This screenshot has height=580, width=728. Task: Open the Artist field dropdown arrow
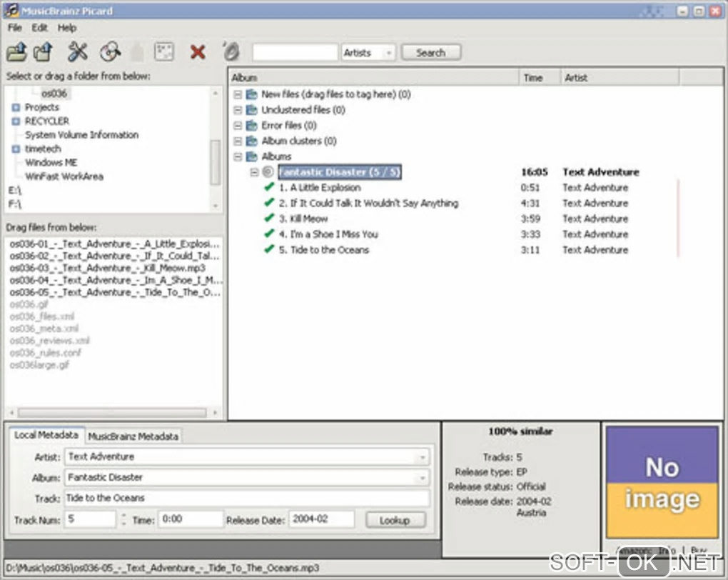(x=423, y=457)
